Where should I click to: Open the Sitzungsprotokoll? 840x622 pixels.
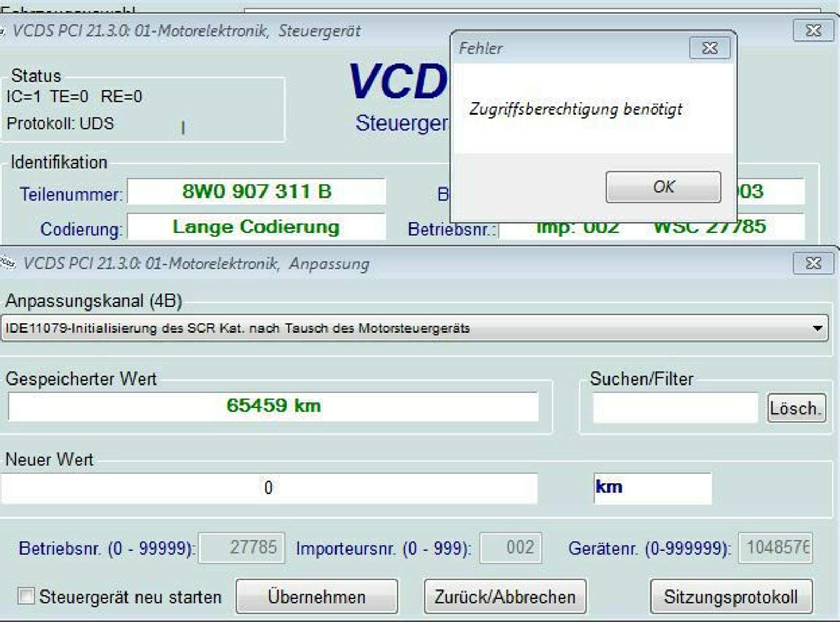[x=730, y=596]
